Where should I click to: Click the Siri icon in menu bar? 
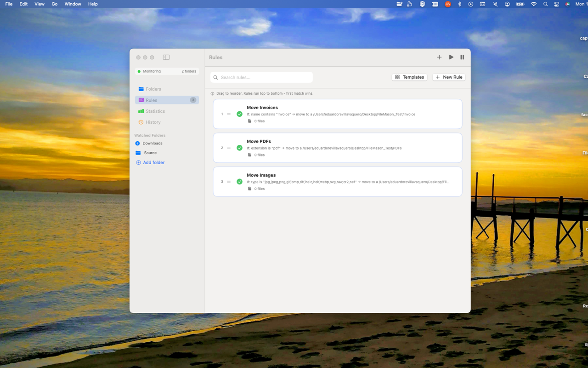coord(568,4)
